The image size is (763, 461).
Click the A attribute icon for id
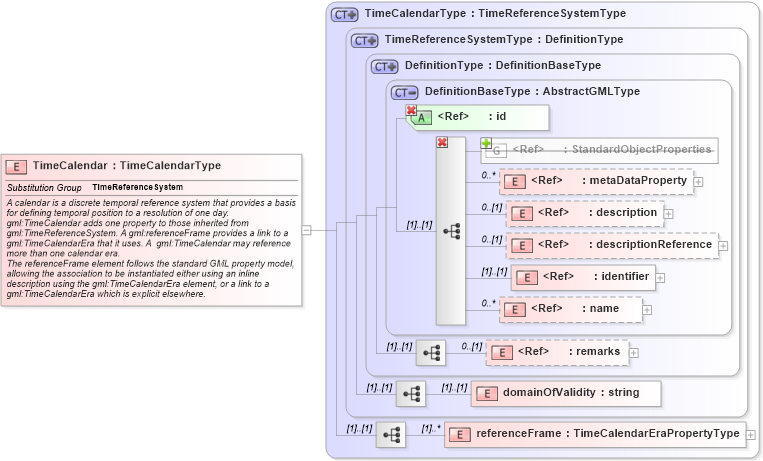click(421, 118)
